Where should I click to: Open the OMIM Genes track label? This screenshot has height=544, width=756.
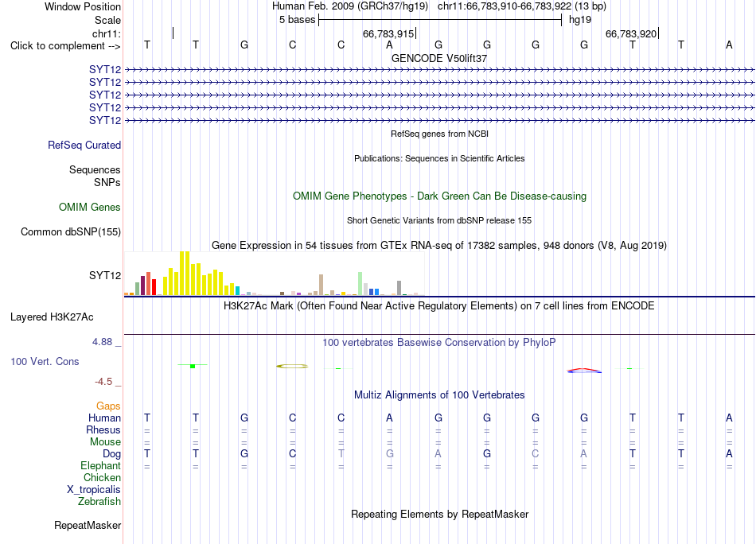(90, 208)
